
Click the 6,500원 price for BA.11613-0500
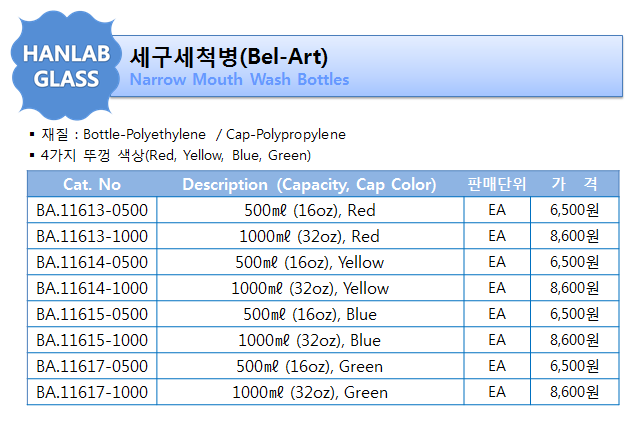click(575, 210)
